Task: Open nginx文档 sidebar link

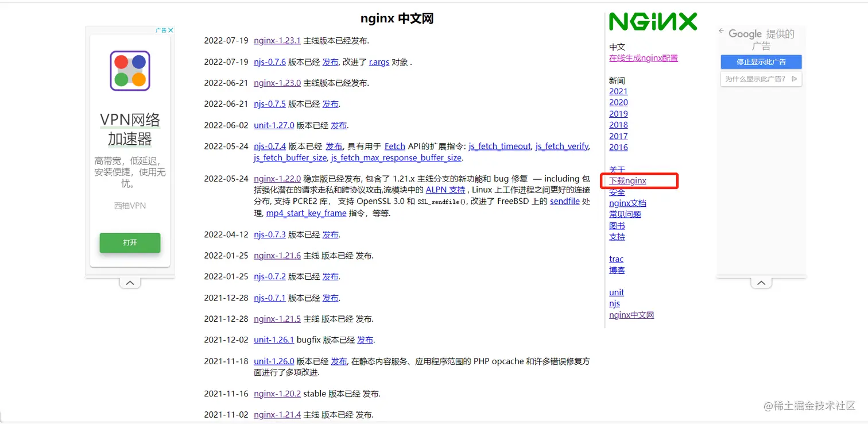Action: [627, 203]
